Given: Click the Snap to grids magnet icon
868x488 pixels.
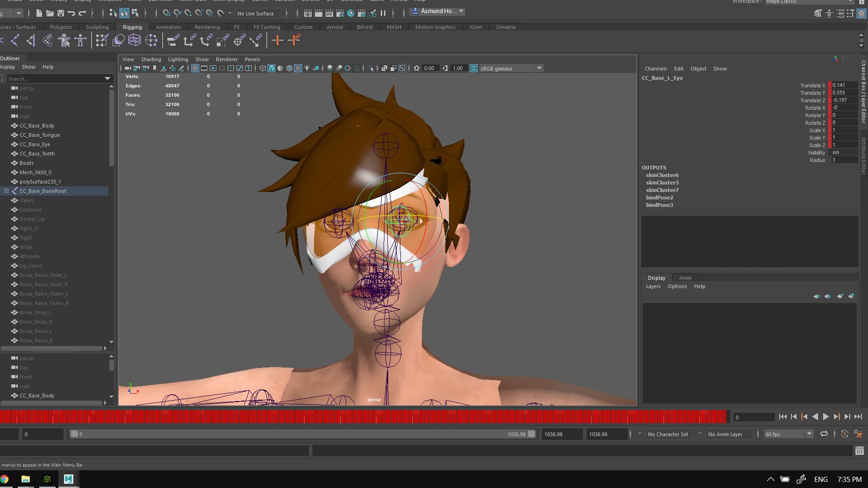Looking at the screenshot, I should coord(166,13).
